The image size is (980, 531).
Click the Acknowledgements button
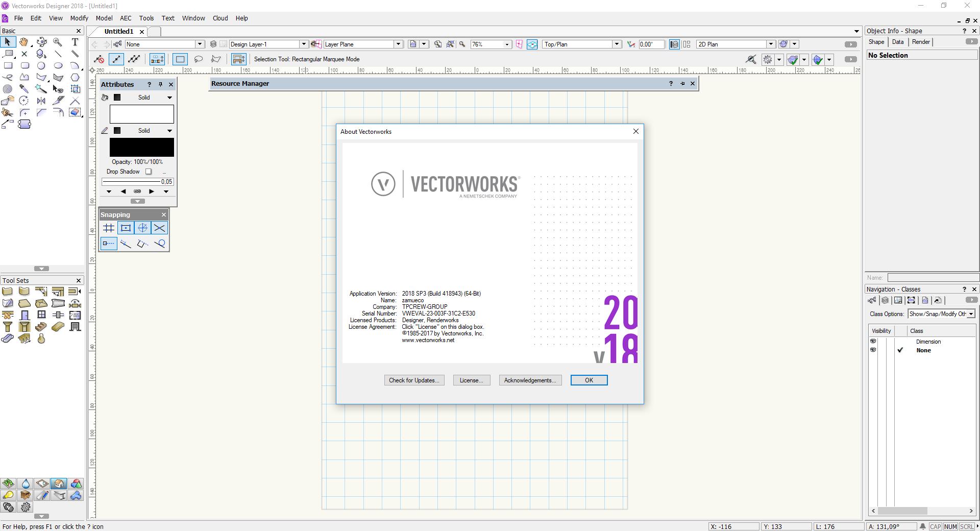(530, 380)
